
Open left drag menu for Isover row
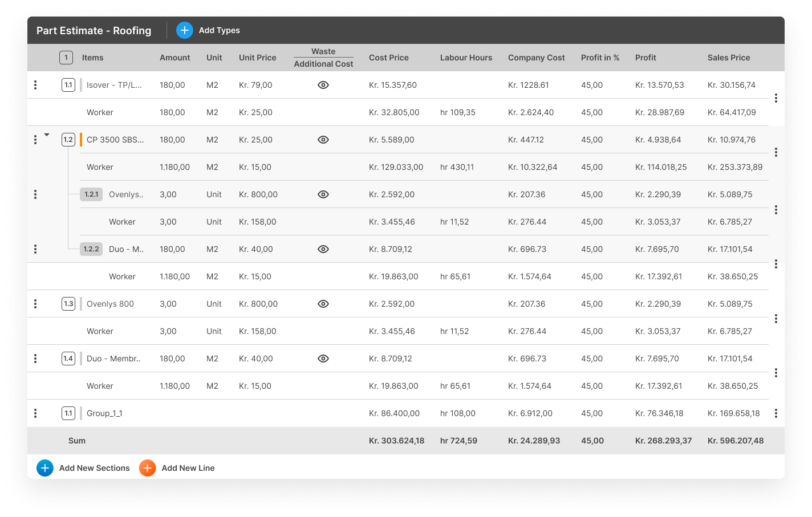[x=35, y=85]
